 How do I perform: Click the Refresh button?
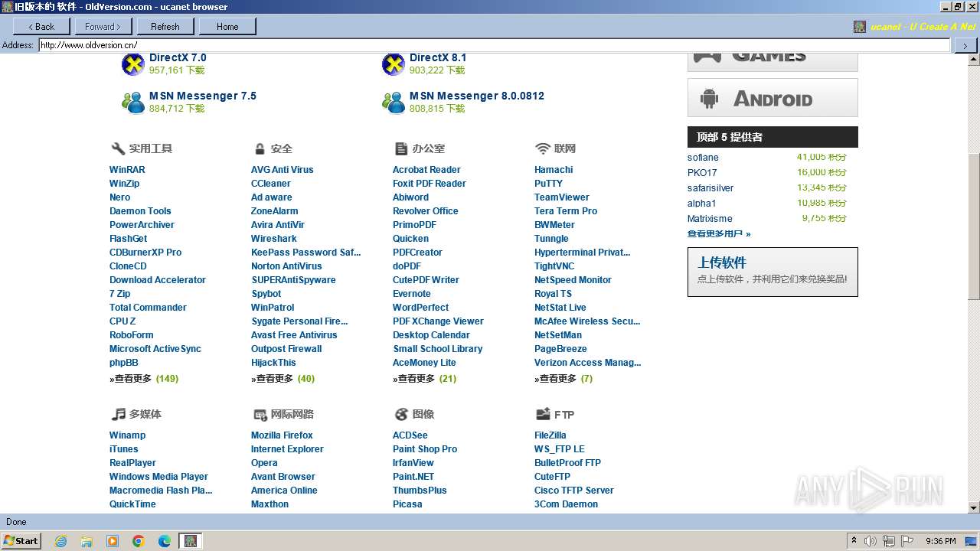point(165,26)
